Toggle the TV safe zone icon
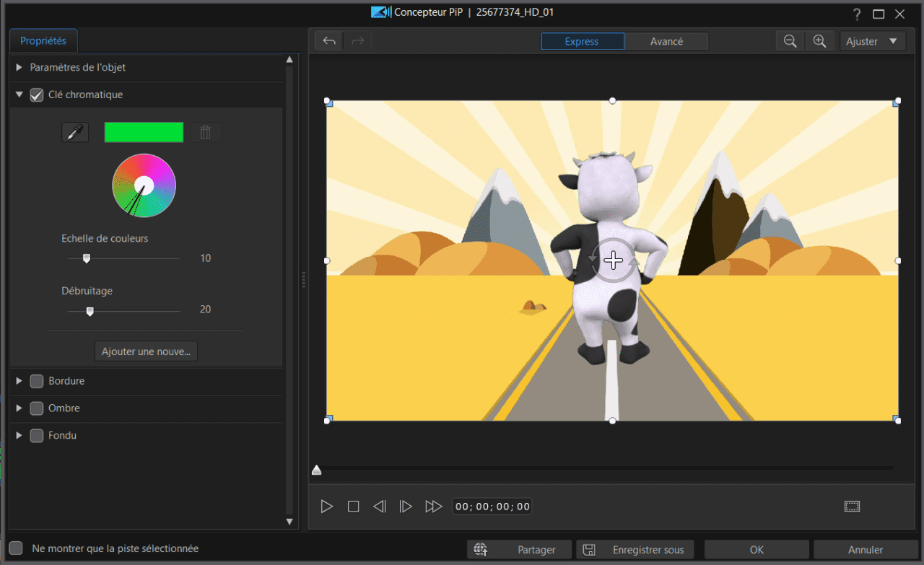Screen dimensions: 924x565 [x=852, y=507]
